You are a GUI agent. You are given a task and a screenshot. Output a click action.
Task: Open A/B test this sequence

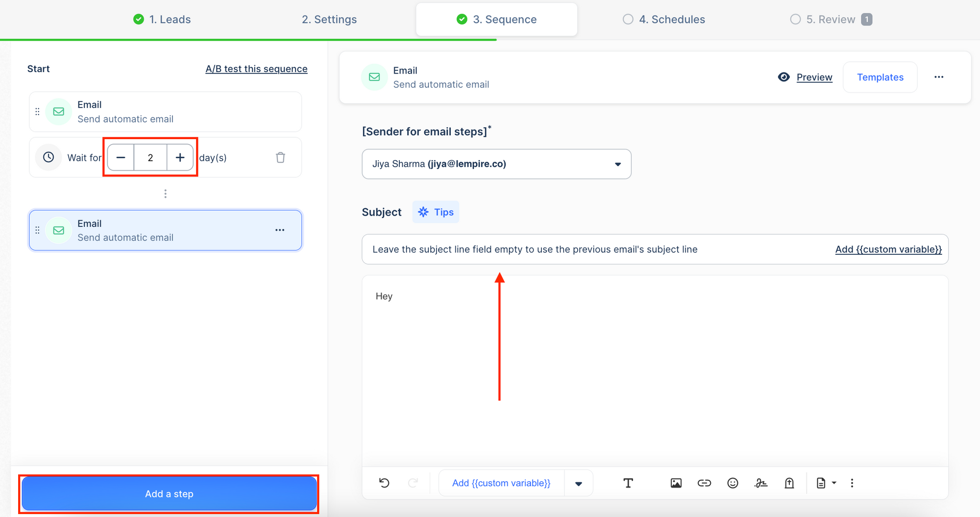point(256,69)
